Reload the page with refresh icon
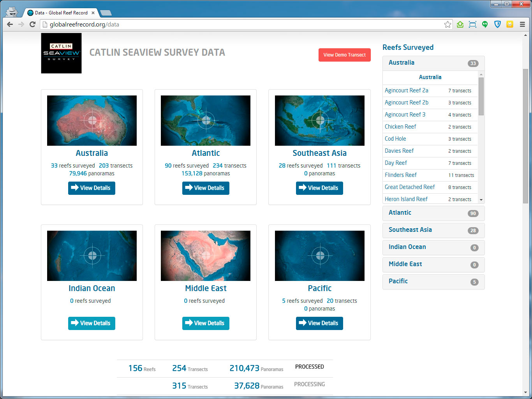Viewport: 532px width, 399px height. tap(33, 24)
